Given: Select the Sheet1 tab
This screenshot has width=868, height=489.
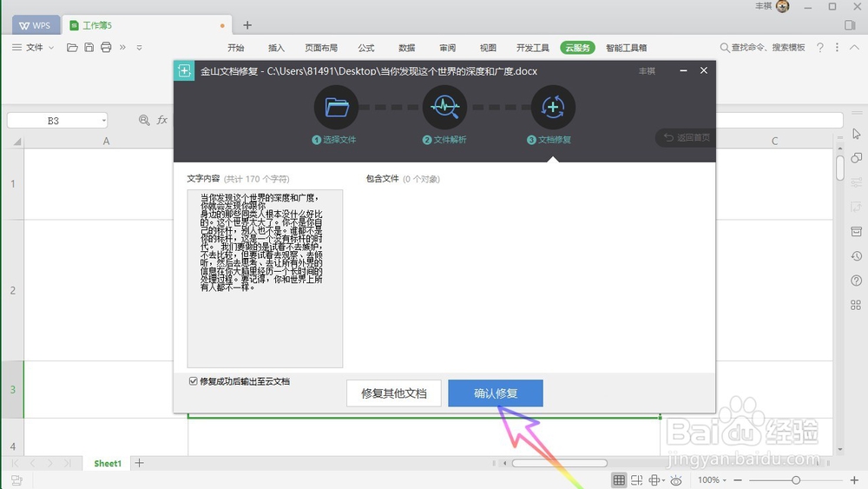Looking at the screenshot, I should 108,463.
